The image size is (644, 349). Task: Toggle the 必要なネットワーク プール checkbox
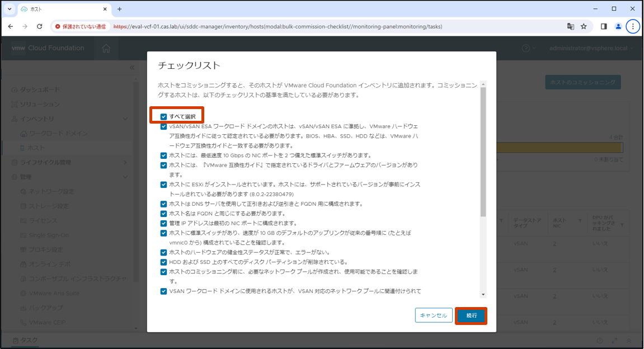163,272
